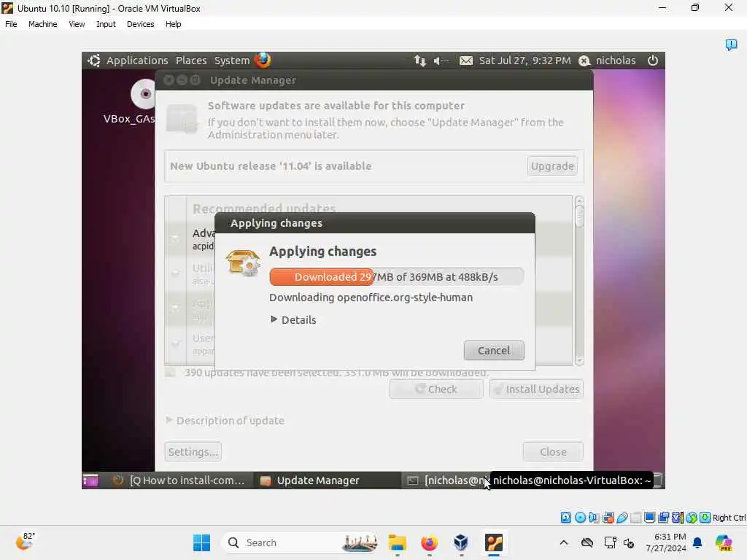Click the Sat Jul 27 clock in Ubuntu panel
This screenshot has height=560, width=747.
525,61
